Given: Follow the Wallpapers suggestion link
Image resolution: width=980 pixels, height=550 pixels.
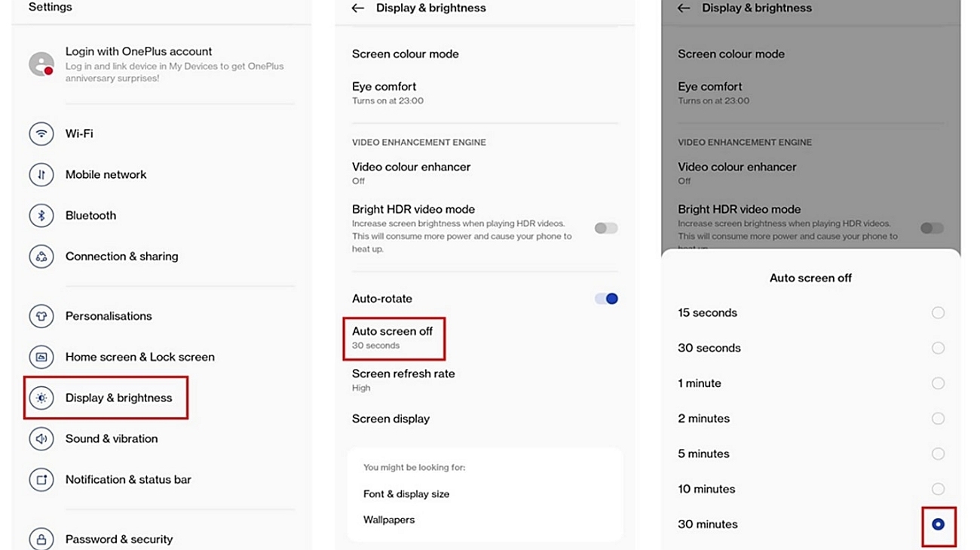Looking at the screenshot, I should click(389, 520).
